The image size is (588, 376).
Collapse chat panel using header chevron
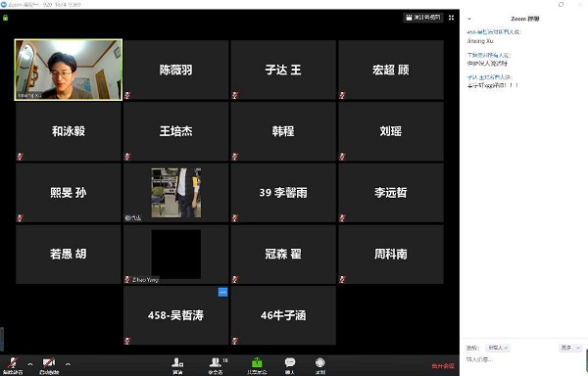(469, 19)
